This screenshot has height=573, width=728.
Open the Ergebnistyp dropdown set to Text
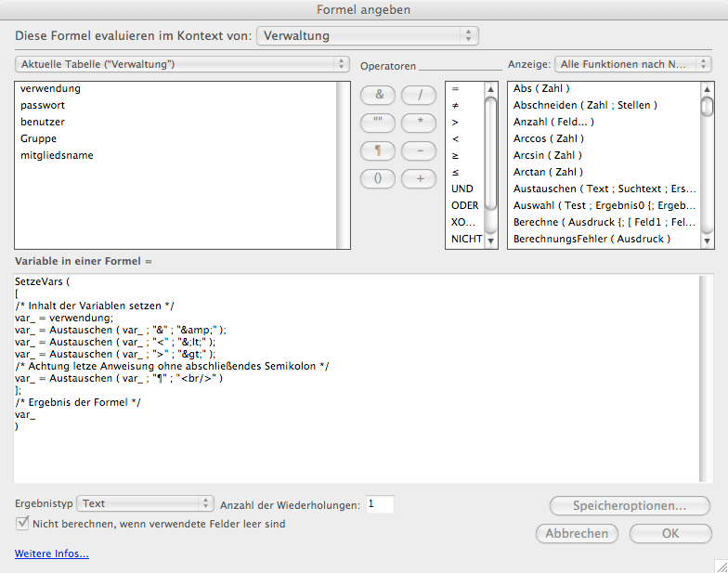tap(145, 503)
